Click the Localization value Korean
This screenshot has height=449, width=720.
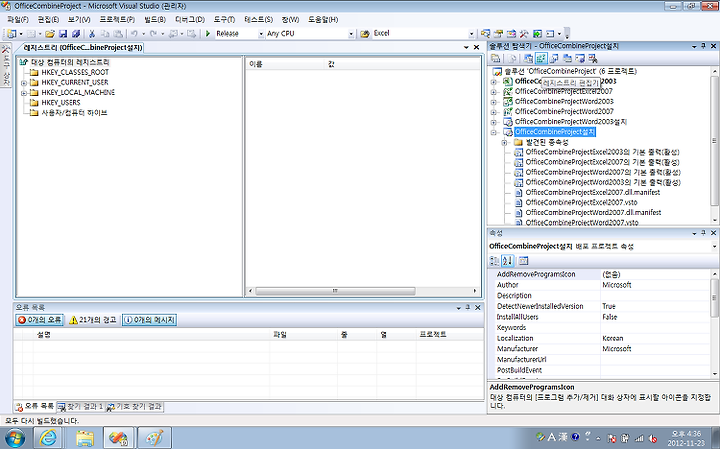[x=655, y=338]
